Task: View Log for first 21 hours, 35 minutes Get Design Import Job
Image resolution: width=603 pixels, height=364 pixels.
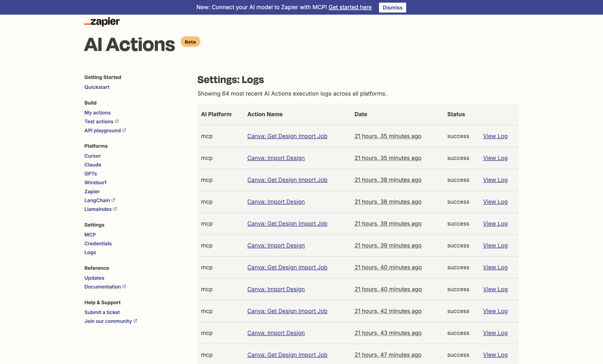Action: 495,136
